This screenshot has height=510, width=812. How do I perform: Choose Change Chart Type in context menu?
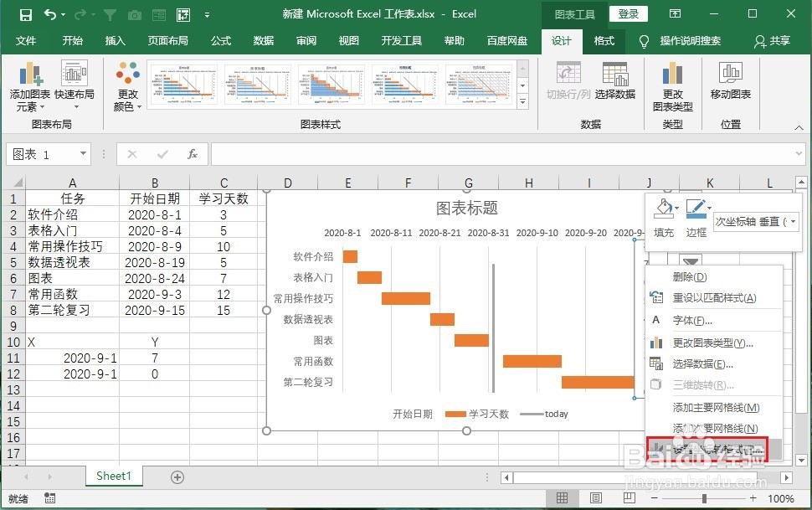pos(715,343)
